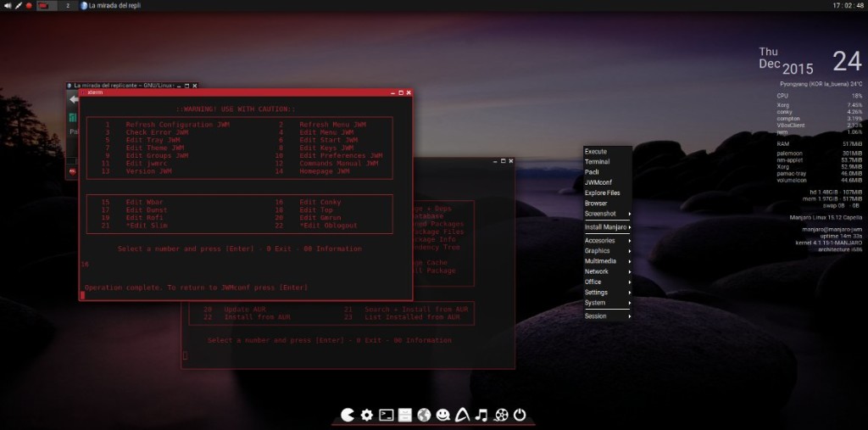Viewport: 868px width, 430px height.
Task: Click the network tray icon beside the speaker
Action: [19, 6]
